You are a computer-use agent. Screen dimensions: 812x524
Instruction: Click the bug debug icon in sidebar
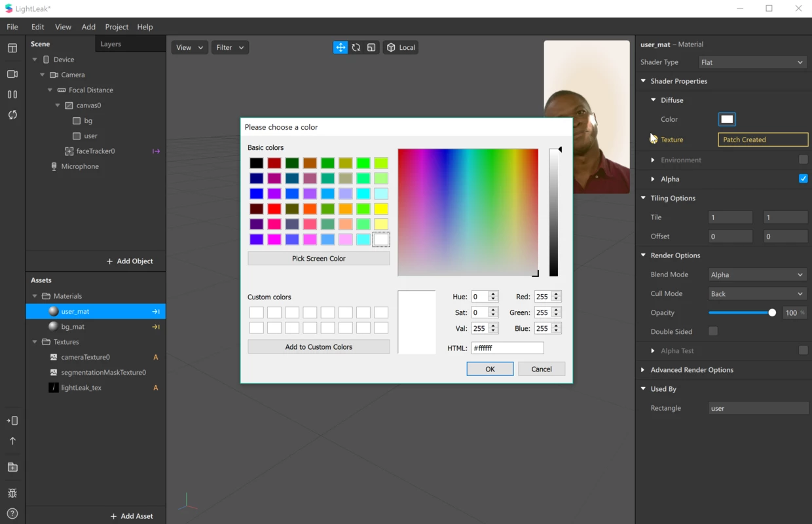(12, 493)
